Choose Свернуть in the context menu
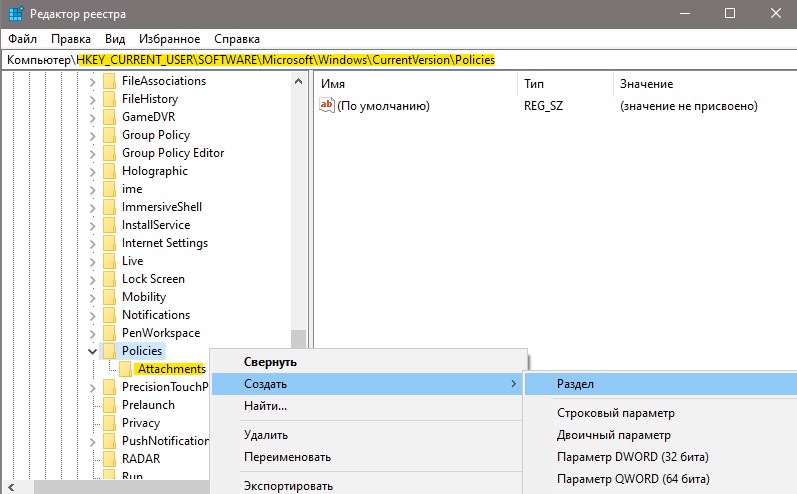This screenshot has height=494, width=797. coord(367,362)
